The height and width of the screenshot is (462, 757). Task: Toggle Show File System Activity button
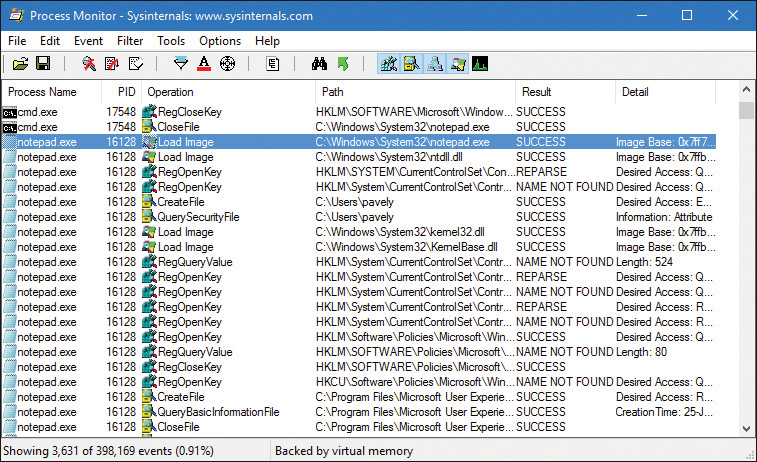(x=412, y=64)
